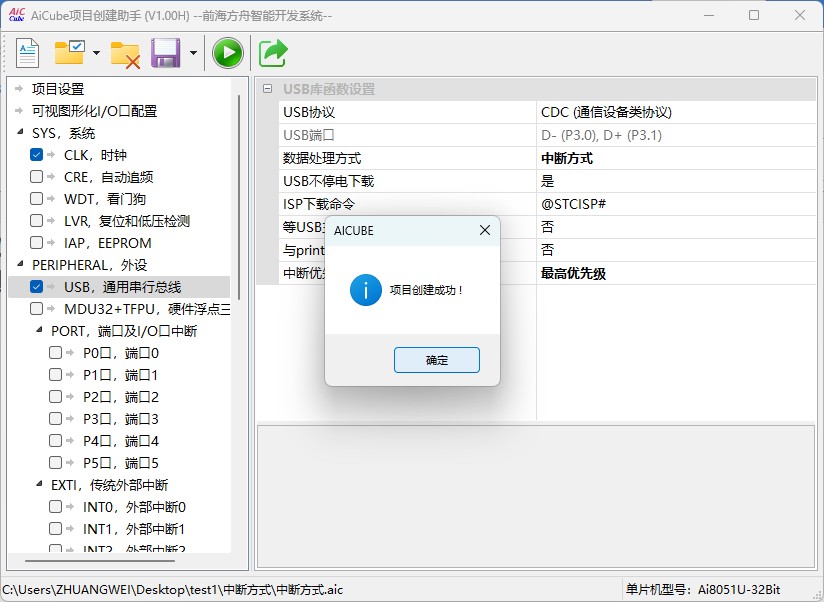Select the WDT，看门狗 tree item

click(105, 199)
